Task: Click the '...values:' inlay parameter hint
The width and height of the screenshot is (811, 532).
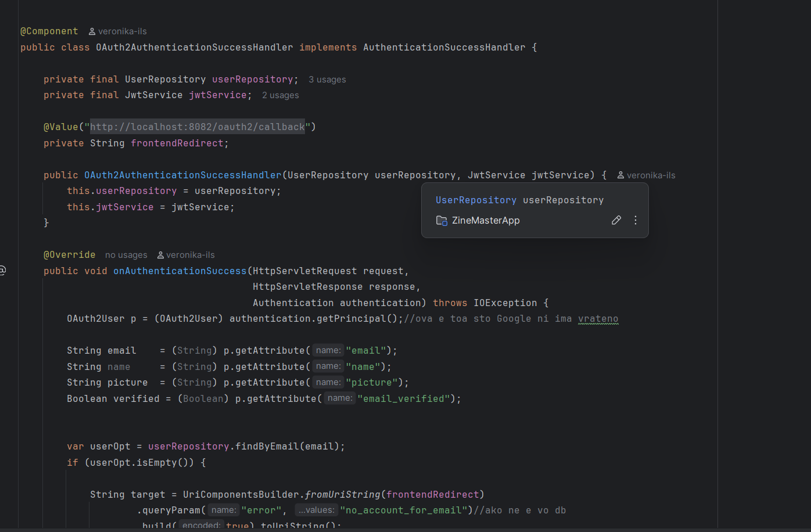Action: tap(316, 510)
